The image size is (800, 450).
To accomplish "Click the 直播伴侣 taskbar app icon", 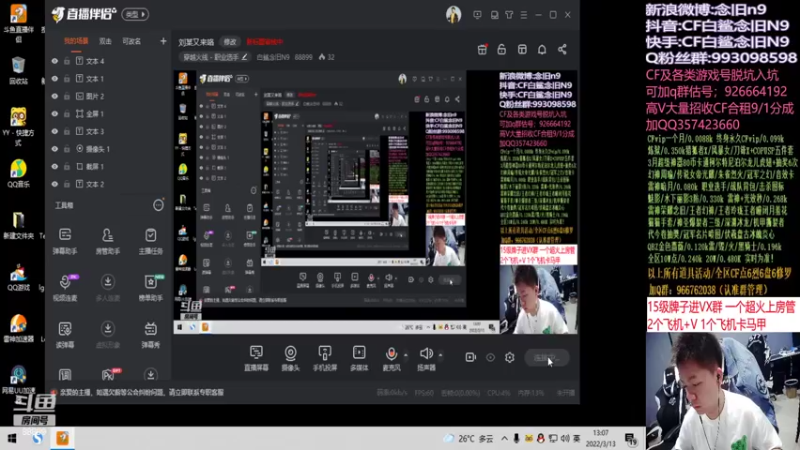I will (62, 438).
